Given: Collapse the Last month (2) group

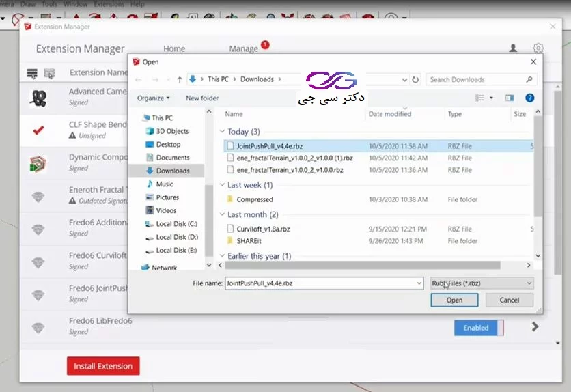Looking at the screenshot, I should (222, 214).
